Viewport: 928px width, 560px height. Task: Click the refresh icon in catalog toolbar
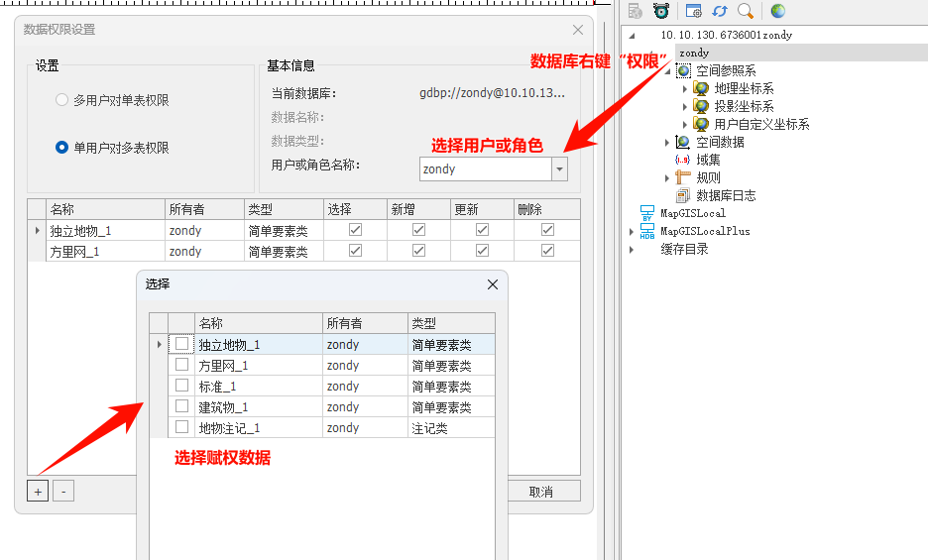point(720,11)
